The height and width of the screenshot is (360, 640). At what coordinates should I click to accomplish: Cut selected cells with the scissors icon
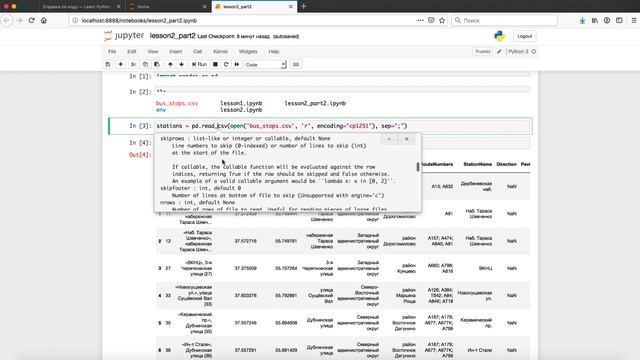tap(133, 64)
